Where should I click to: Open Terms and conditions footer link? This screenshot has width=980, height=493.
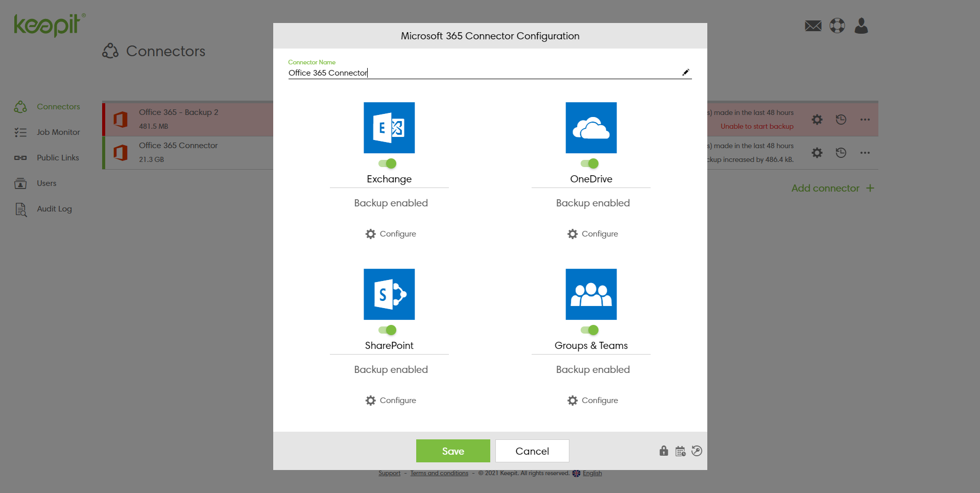pyautogui.click(x=439, y=473)
